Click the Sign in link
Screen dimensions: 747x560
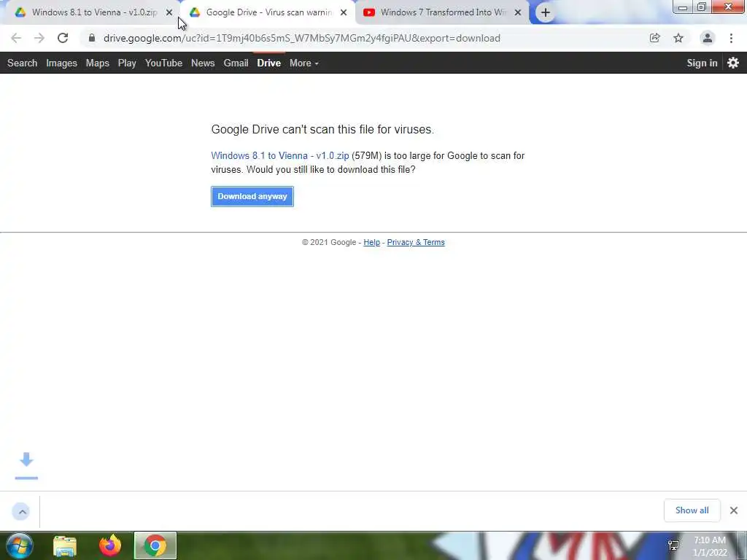pyautogui.click(x=702, y=63)
